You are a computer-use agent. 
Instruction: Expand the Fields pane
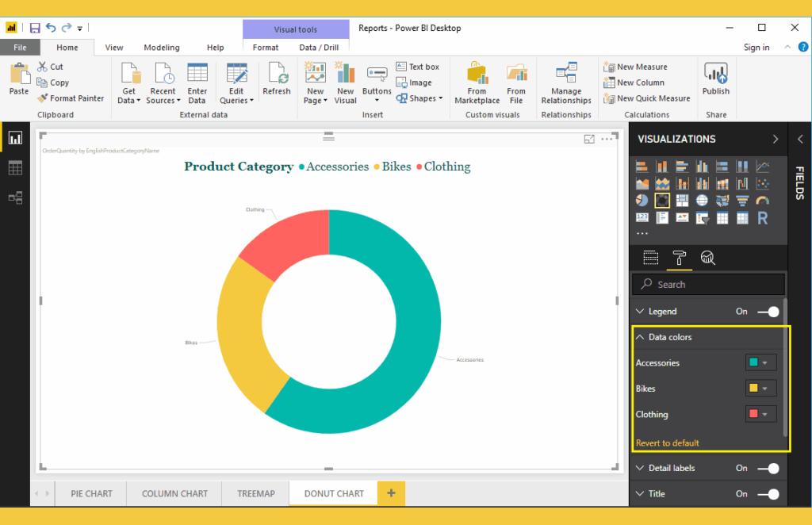point(800,139)
